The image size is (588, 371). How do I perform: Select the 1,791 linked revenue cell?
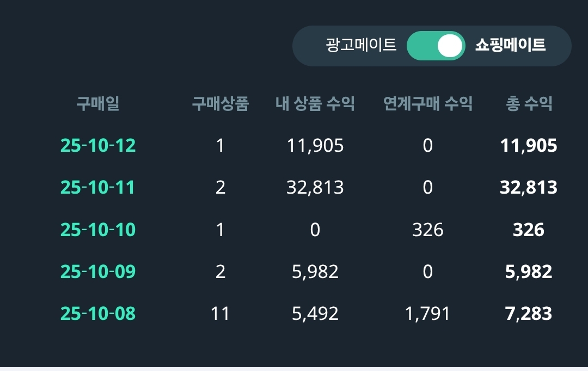pyautogui.click(x=428, y=313)
